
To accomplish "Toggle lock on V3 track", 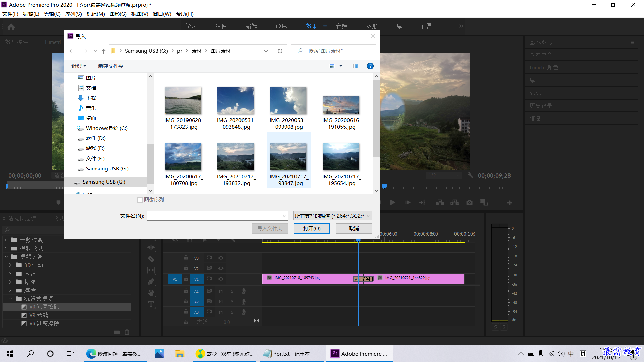I will [x=186, y=258].
